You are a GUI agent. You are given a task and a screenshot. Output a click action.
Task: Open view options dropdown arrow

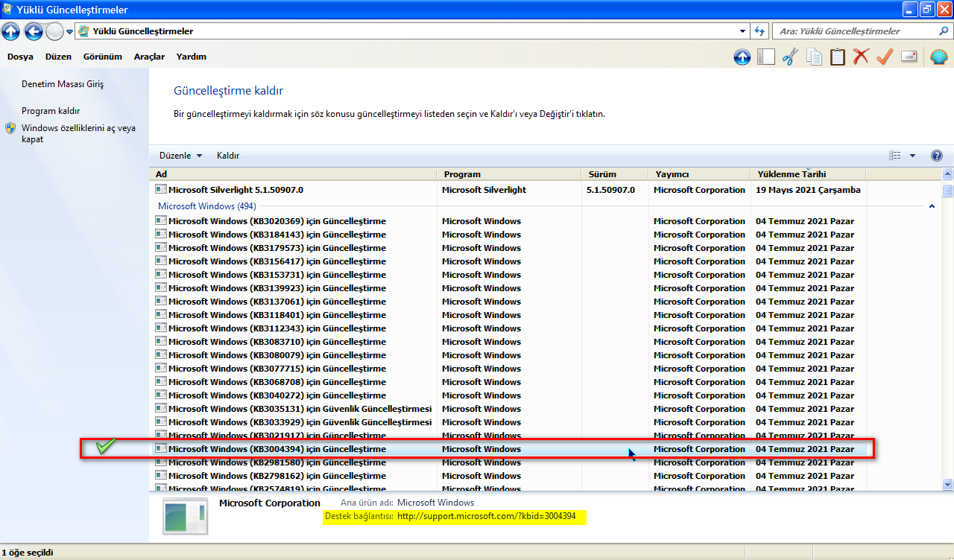(912, 156)
